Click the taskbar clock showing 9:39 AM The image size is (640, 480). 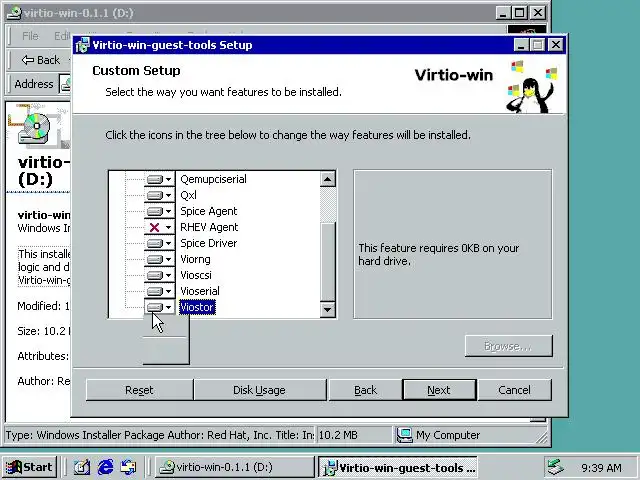601,467
